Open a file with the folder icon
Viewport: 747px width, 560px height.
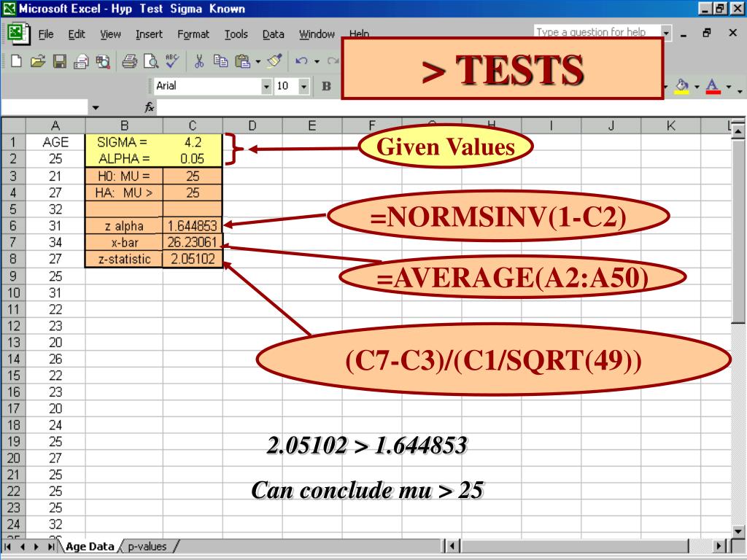(38, 61)
